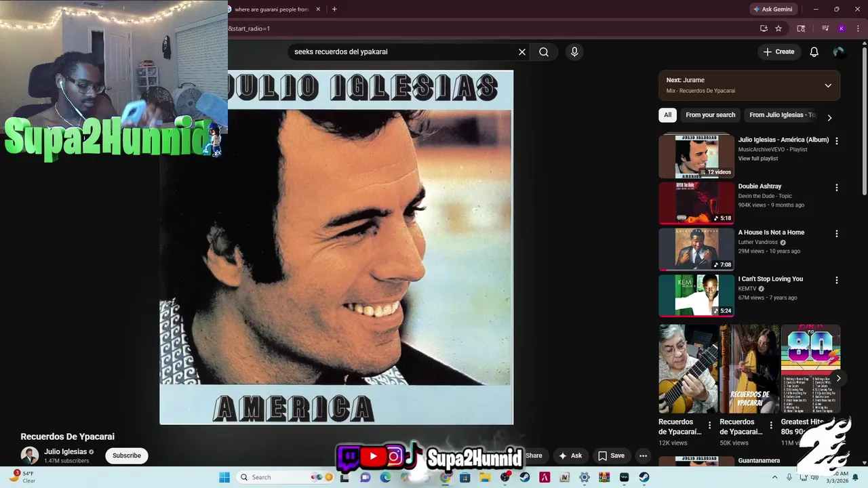Viewport: 868px width, 488px height.
Task: Open options for América album playlist
Action: pos(836,141)
